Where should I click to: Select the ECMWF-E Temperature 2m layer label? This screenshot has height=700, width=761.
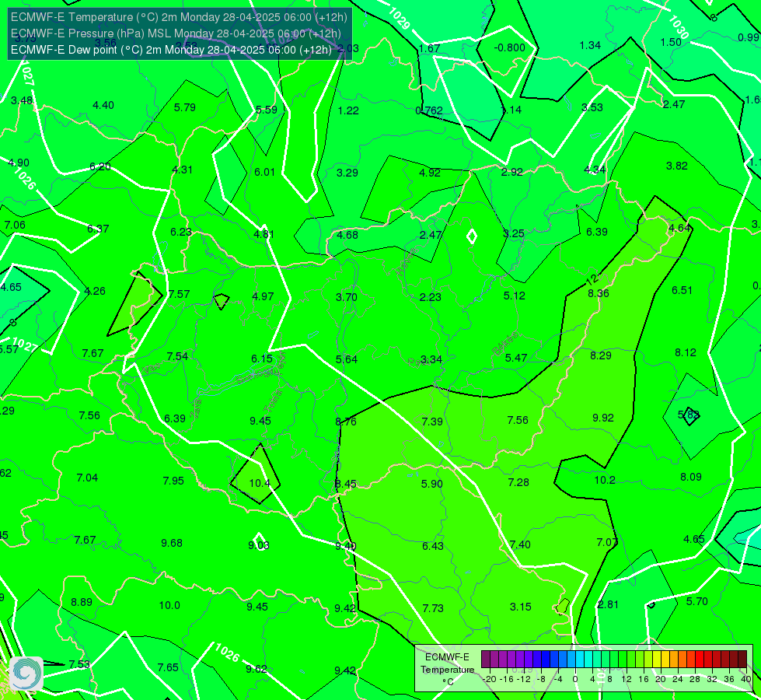(179, 17)
